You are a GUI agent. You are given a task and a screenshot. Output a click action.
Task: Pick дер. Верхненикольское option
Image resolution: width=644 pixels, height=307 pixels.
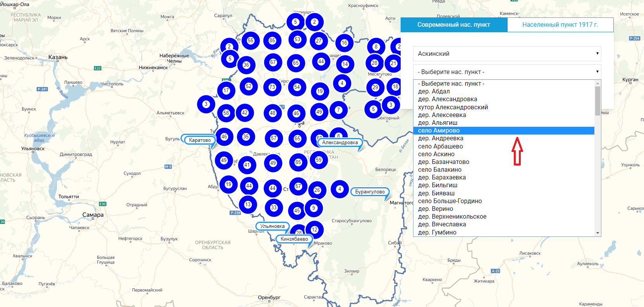(x=504, y=217)
